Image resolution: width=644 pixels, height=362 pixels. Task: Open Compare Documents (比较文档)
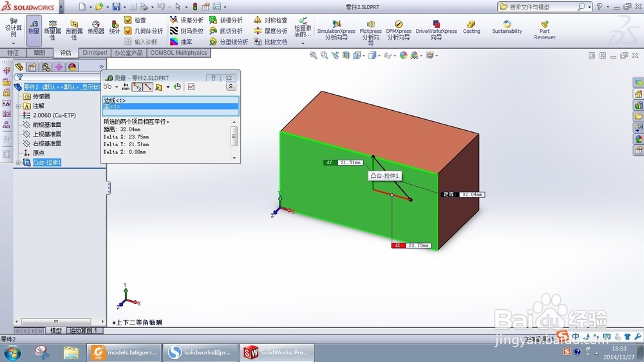(270, 42)
